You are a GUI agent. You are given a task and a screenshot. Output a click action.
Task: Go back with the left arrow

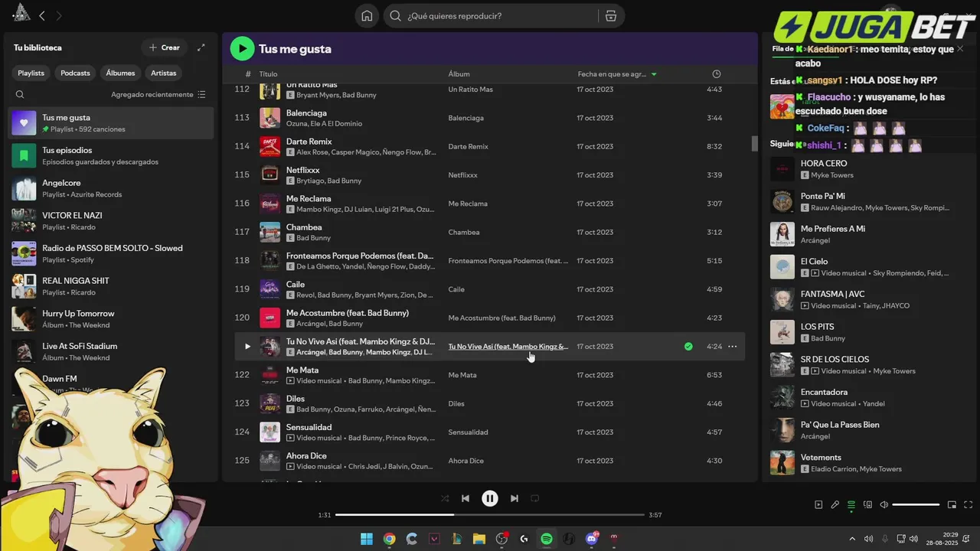pos(42,15)
